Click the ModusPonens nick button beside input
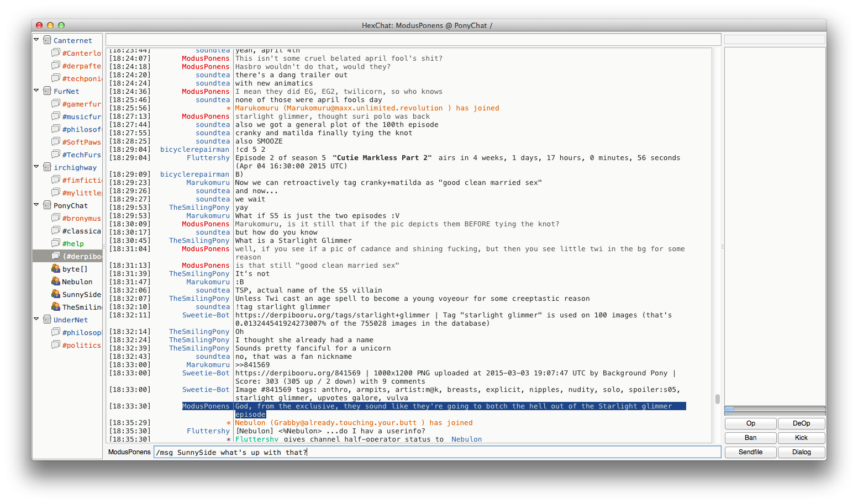The width and height of the screenshot is (858, 504). pos(129,452)
